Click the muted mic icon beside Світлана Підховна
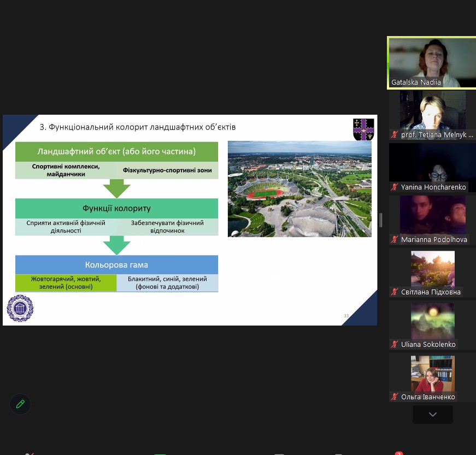 [394, 292]
